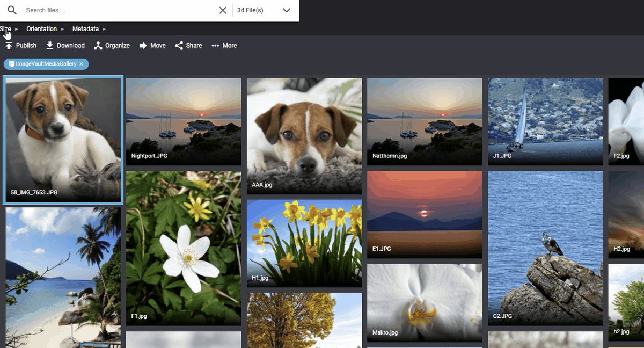Viewport: 644px width, 348px height.
Task: Select the Nightport.JPG thumbnail
Action: (184, 121)
